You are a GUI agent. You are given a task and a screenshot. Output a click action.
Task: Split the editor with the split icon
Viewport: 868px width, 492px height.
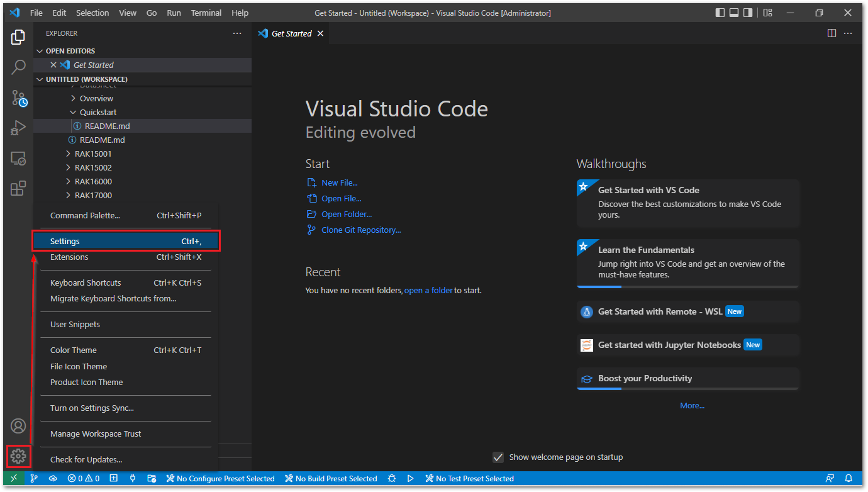tap(832, 33)
